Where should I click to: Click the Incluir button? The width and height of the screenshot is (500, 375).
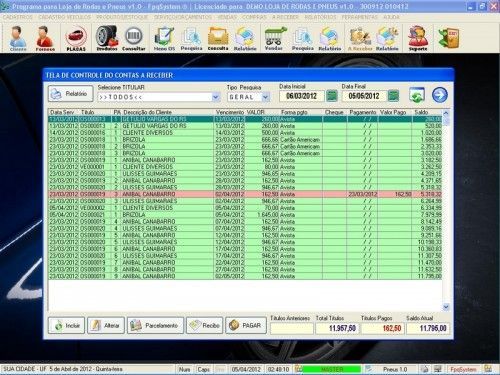66,325
